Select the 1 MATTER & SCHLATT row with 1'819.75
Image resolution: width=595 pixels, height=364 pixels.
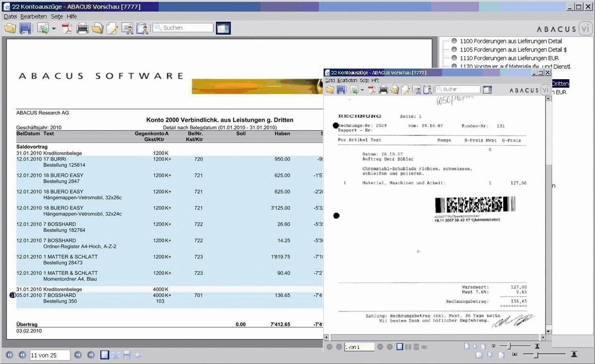[x=169, y=260]
